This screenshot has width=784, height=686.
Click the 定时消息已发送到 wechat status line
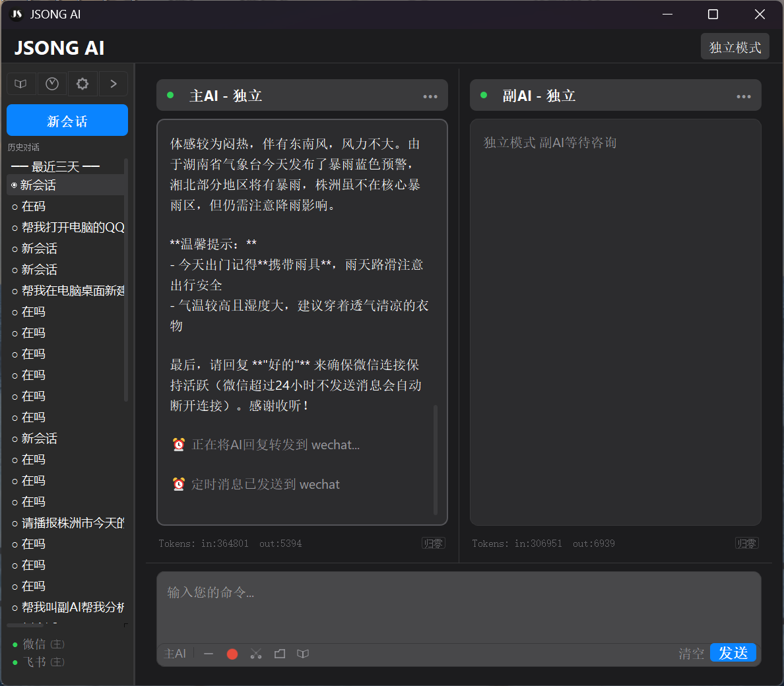click(265, 484)
